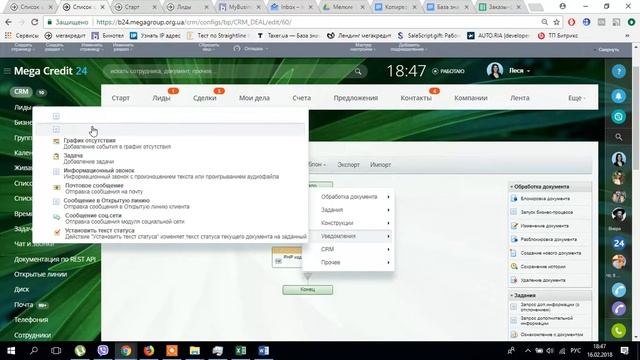
Task: Open 'Диск' in left sidebar
Action: tap(22, 289)
